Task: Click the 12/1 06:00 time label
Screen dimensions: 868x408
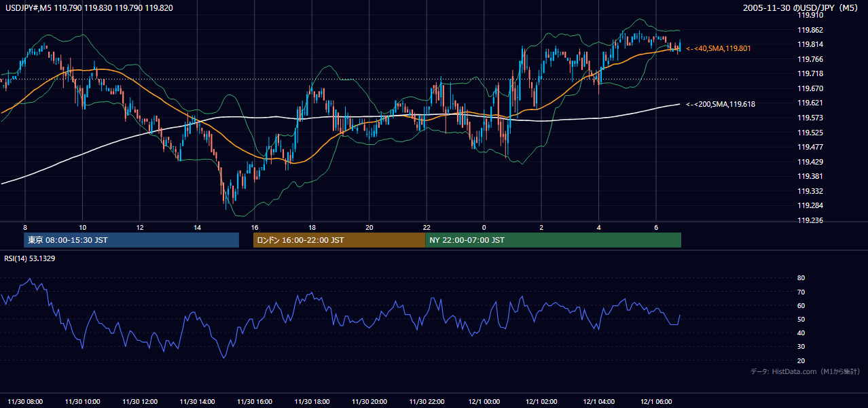Action: 656,401
